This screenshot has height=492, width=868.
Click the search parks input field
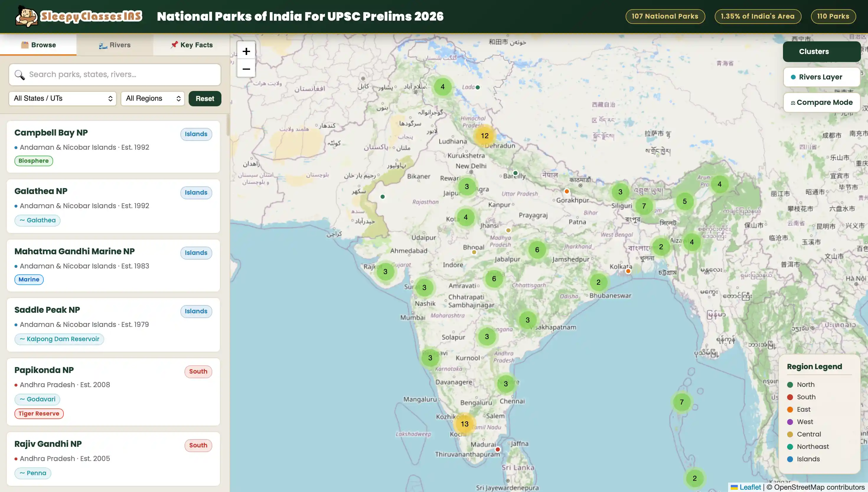(115, 75)
